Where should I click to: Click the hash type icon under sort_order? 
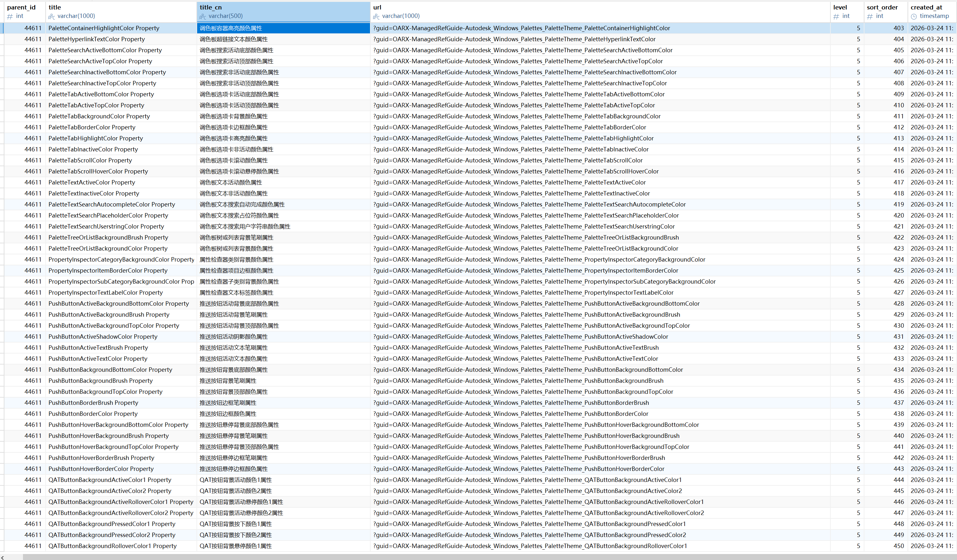[870, 16]
